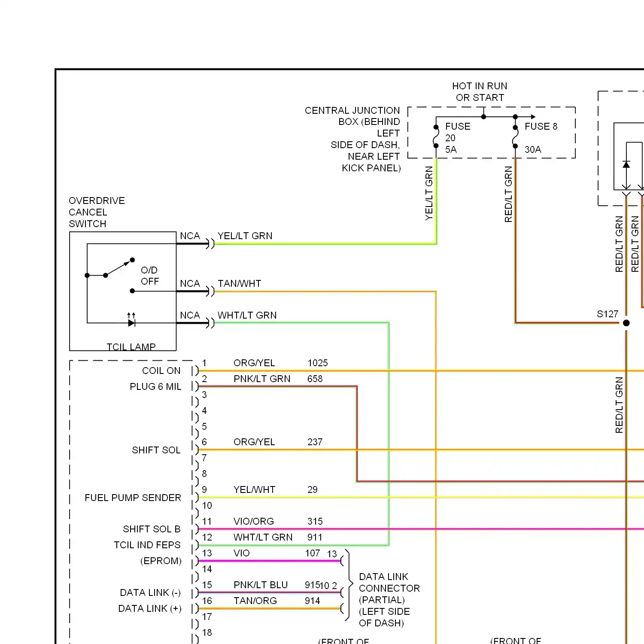Viewport: 644px width, 644px height.
Task: Select pin number "10" on the connector
Action: (x=207, y=505)
